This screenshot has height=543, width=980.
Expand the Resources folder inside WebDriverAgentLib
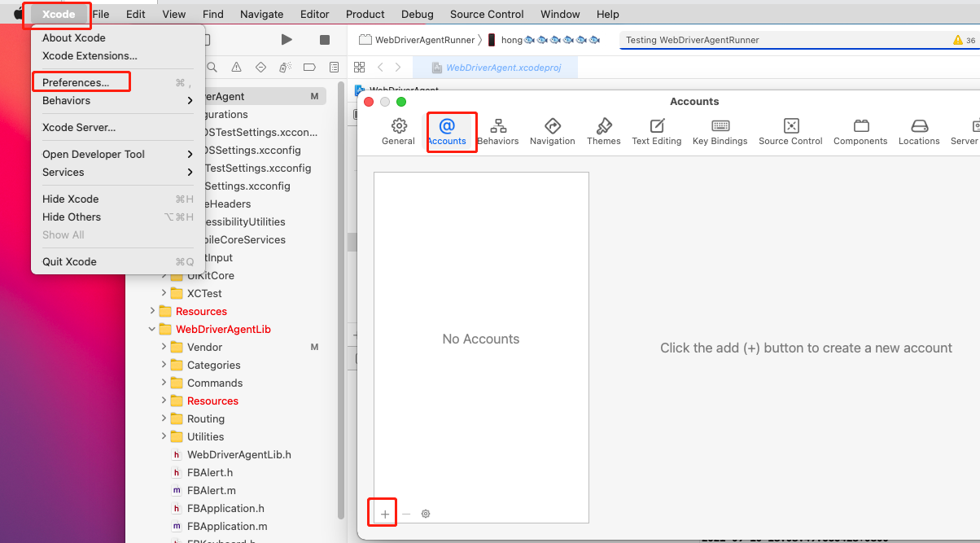164,401
